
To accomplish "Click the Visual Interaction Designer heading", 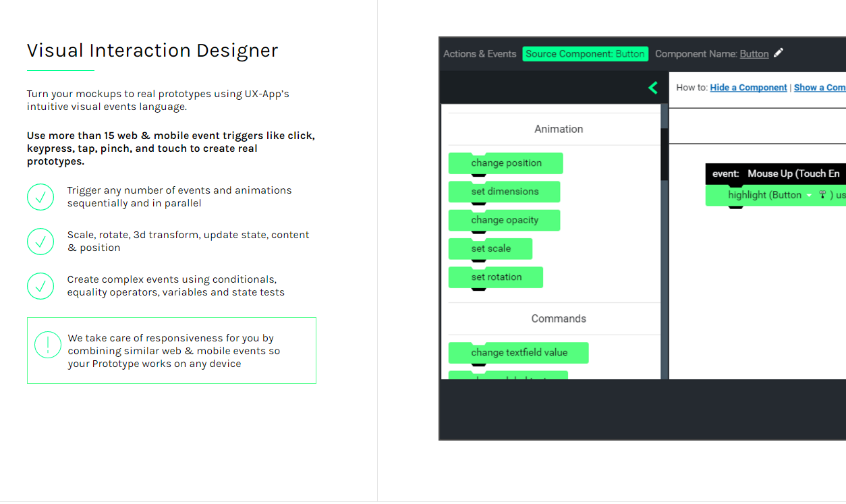I will click(x=152, y=51).
